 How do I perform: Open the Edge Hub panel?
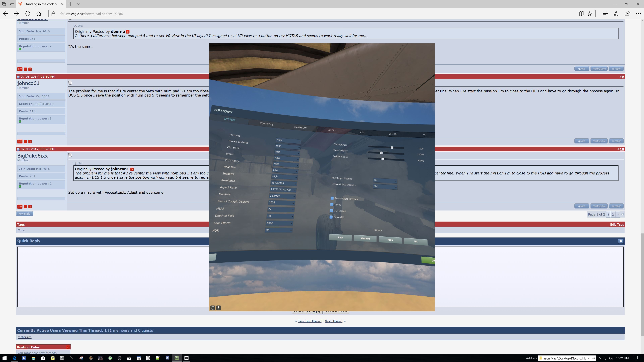(x=605, y=13)
